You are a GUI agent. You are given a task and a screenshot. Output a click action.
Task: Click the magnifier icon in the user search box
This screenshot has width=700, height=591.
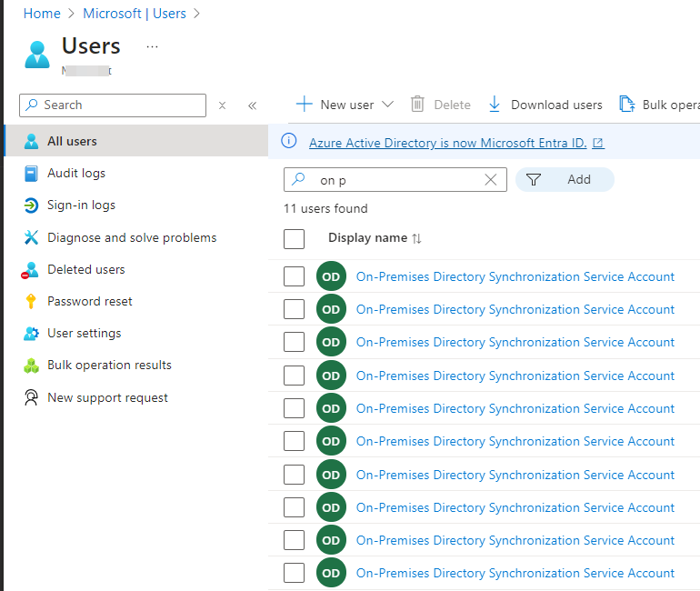coord(298,179)
